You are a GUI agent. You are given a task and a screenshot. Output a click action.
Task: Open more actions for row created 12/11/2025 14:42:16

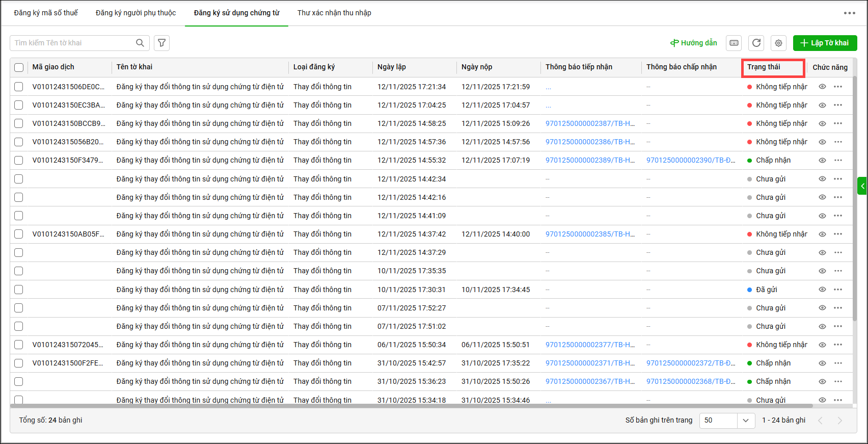click(838, 197)
